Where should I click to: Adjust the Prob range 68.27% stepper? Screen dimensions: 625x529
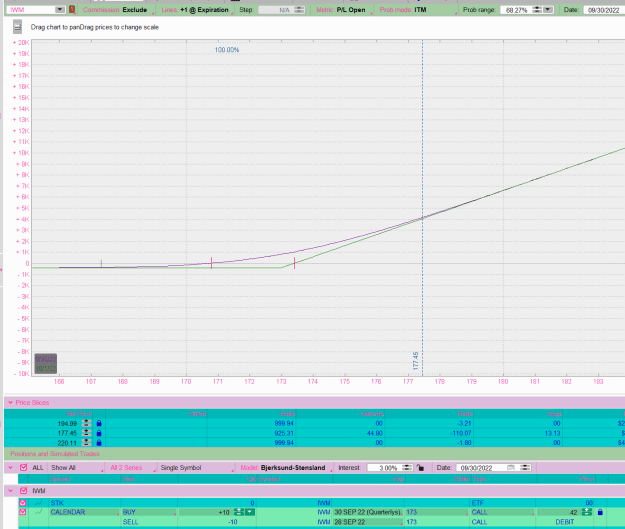tap(537, 10)
